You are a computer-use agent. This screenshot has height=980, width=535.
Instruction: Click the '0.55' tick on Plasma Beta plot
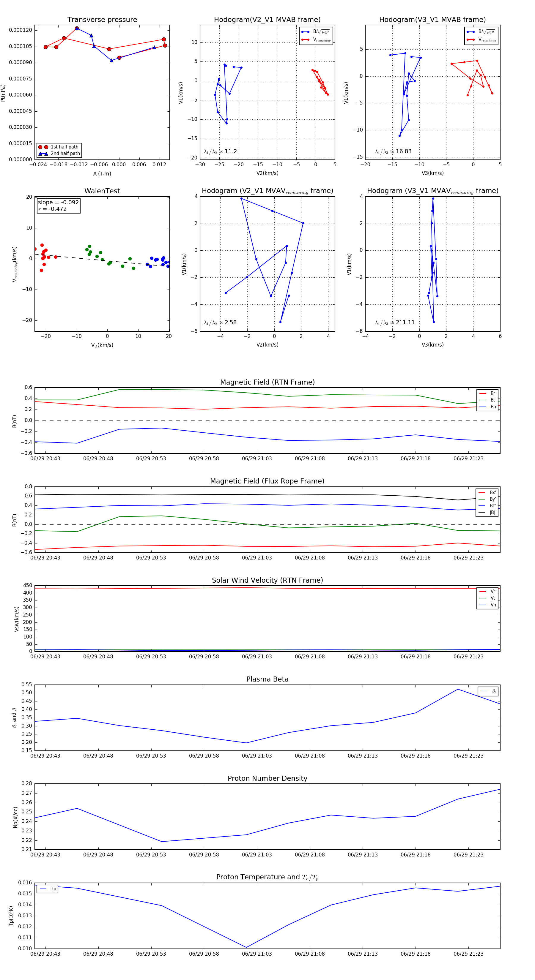click(27, 685)
